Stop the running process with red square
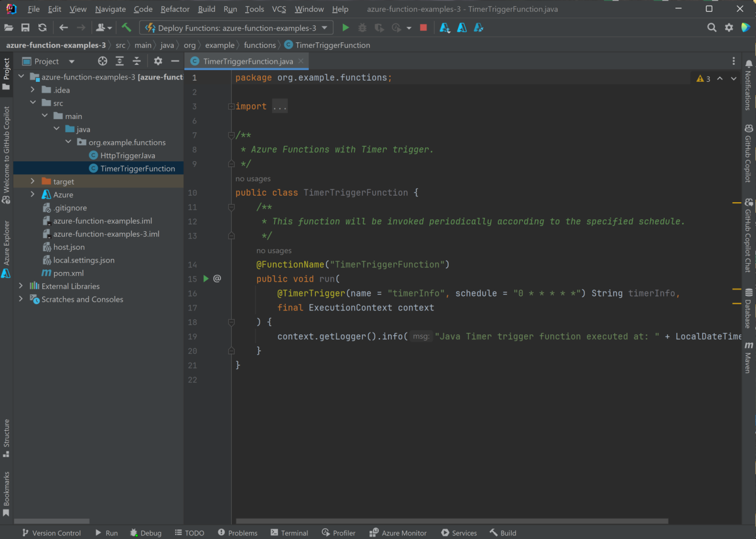The width and height of the screenshot is (756, 539). [423, 27]
